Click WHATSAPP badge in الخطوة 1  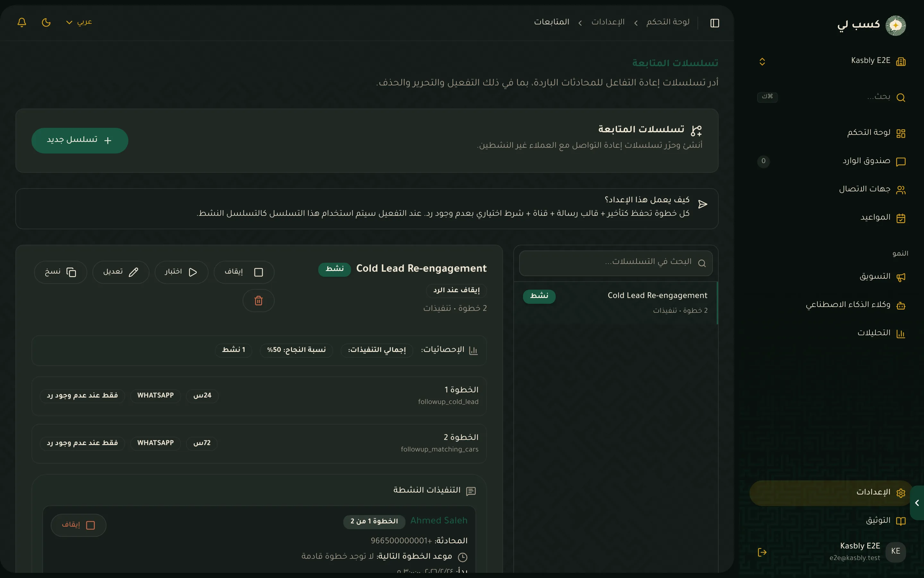pyautogui.click(x=155, y=396)
